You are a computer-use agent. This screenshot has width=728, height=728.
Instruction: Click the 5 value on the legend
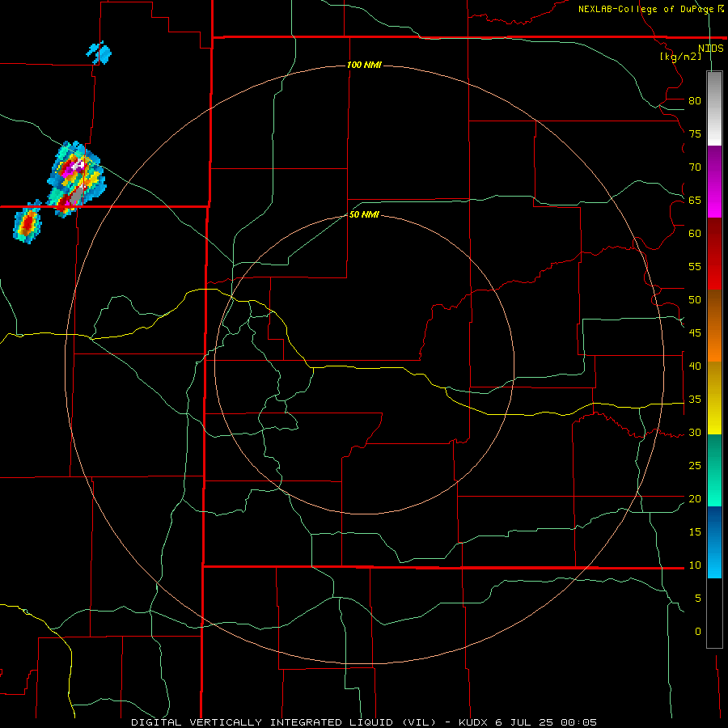coord(698,599)
